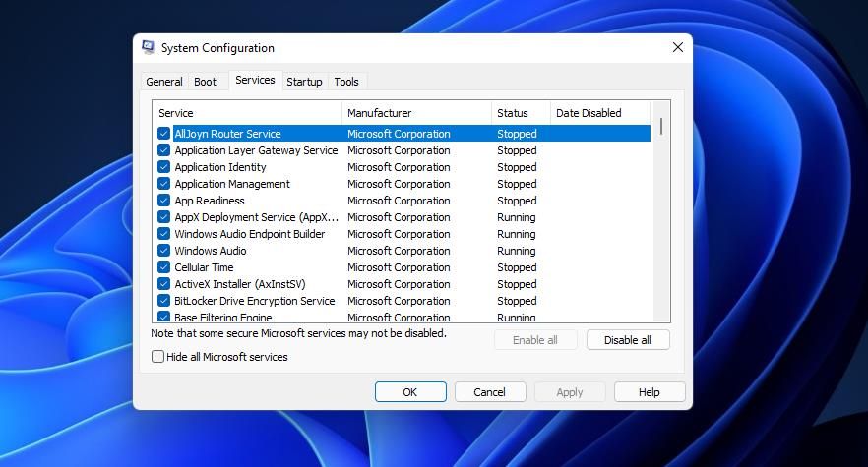Click Microsoft Corporation in BitLocker row
The image size is (868, 467).
(x=400, y=301)
